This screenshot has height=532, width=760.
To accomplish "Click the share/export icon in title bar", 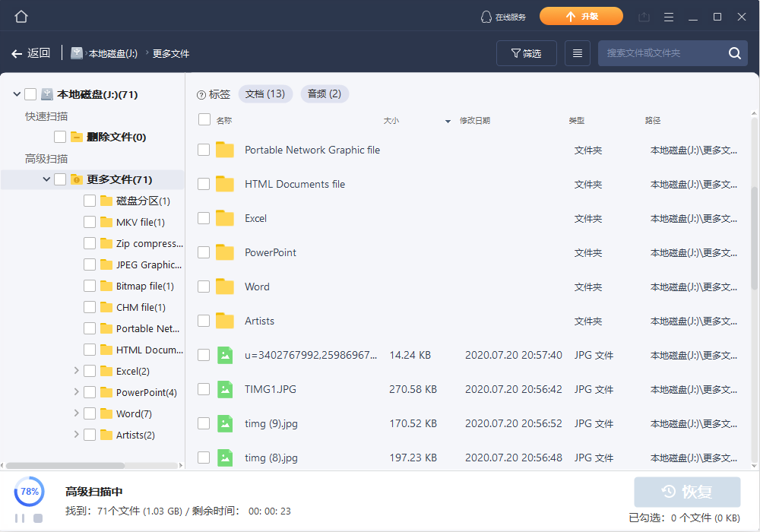I will 642,16.
